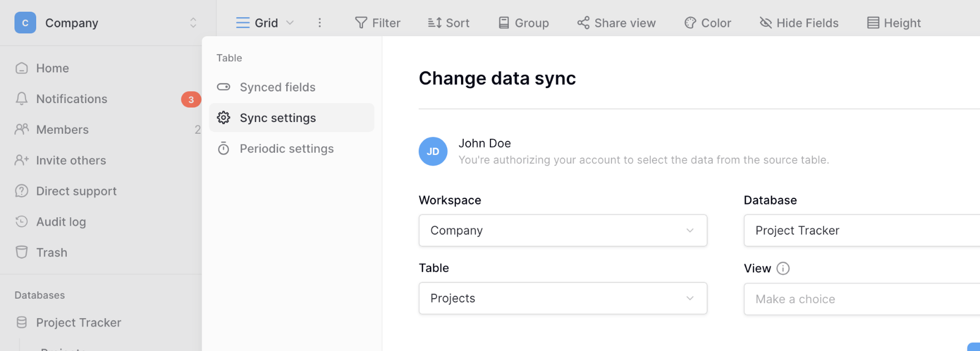Click the Grid view list icon
This screenshot has width=980, height=351.
coord(243,23)
